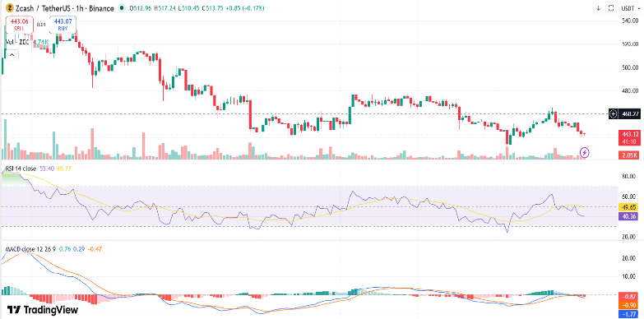Click the RSI 14 close indicator label
The width and height of the screenshot is (644, 319).
pos(20,169)
